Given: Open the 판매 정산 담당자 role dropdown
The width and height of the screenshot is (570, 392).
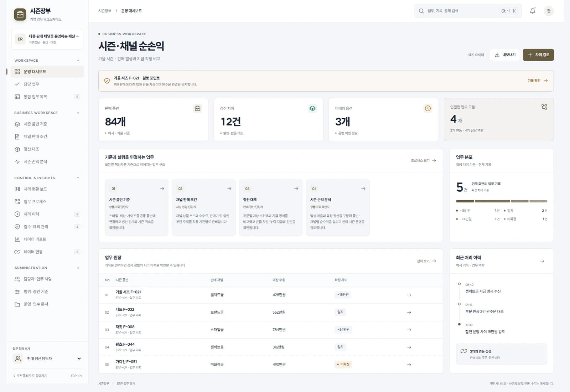Looking at the screenshot, I should pos(47,359).
